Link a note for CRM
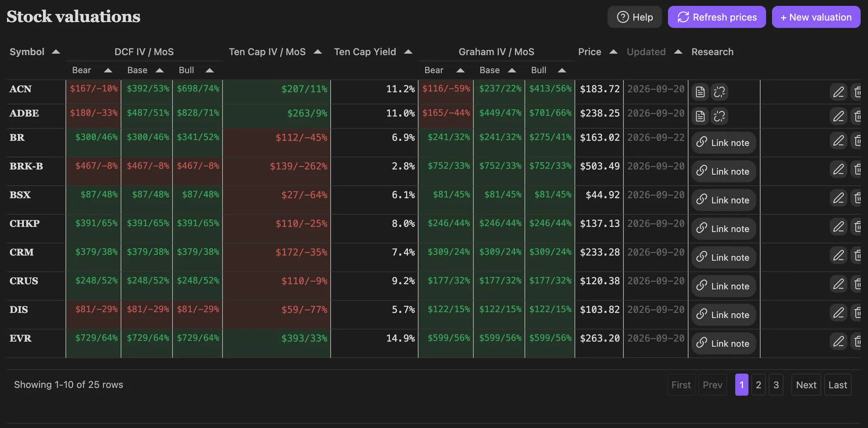 click(x=723, y=257)
